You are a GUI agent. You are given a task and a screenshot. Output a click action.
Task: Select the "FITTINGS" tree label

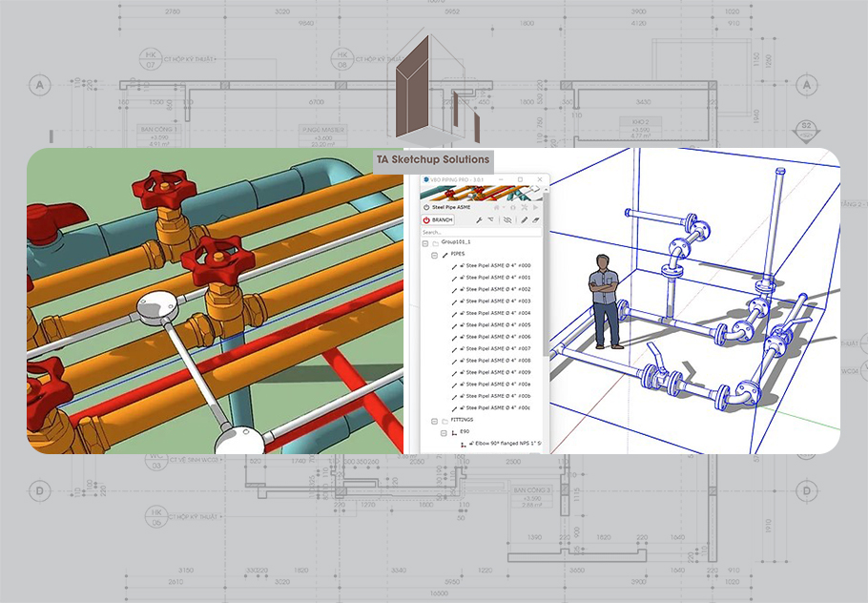(x=462, y=420)
